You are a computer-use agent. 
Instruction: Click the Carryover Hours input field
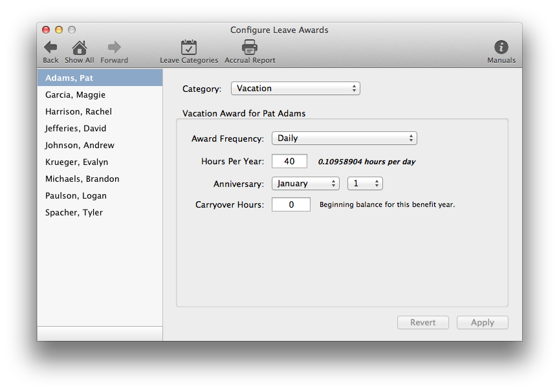[291, 204]
